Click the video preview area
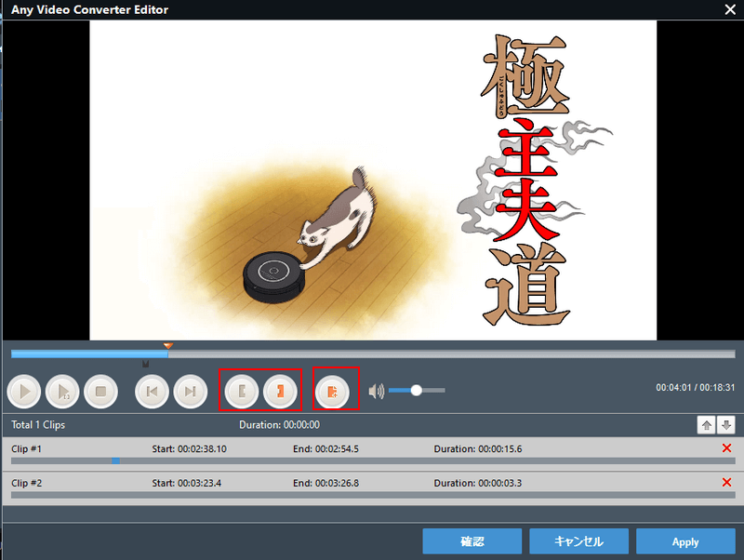This screenshot has width=744, height=560. pyautogui.click(x=373, y=180)
